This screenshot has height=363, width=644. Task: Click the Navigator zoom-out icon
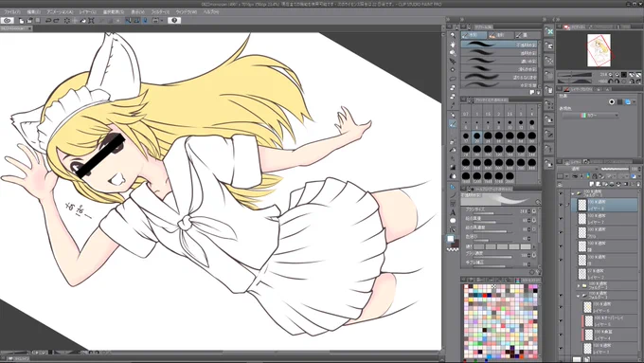(610, 75)
